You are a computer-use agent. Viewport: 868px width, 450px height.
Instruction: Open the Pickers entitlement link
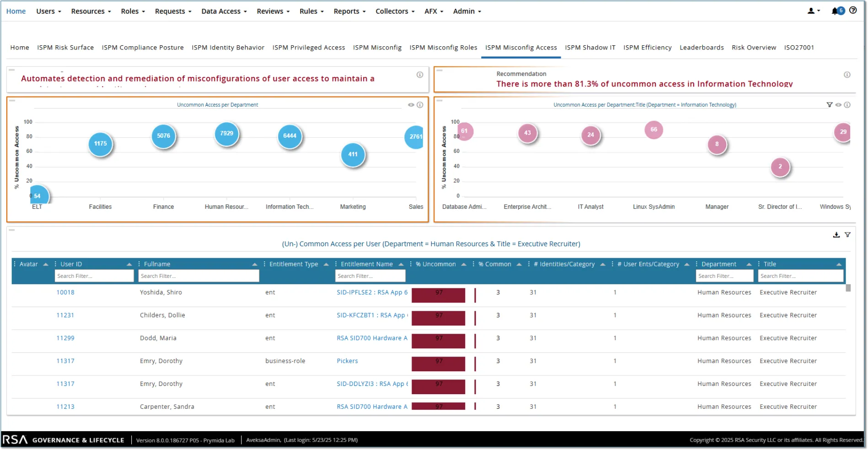347,361
